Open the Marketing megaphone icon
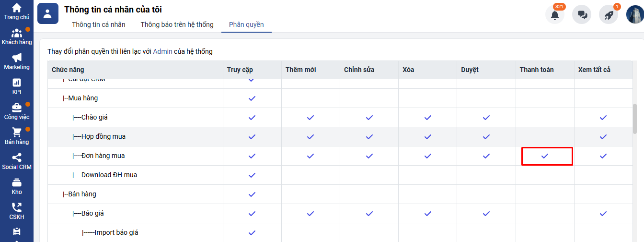644x242 pixels. pyautogui.click(x=17, y=61)
